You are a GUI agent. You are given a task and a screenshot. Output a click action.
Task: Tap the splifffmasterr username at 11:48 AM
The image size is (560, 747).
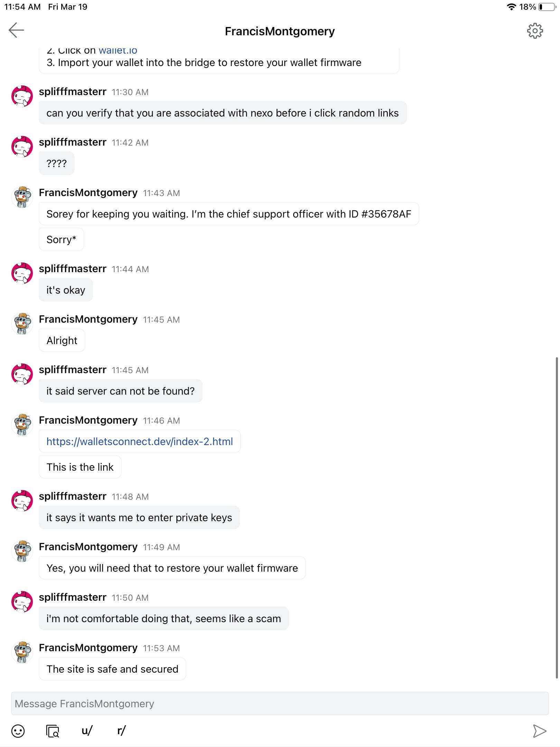(x=73, y=496)
